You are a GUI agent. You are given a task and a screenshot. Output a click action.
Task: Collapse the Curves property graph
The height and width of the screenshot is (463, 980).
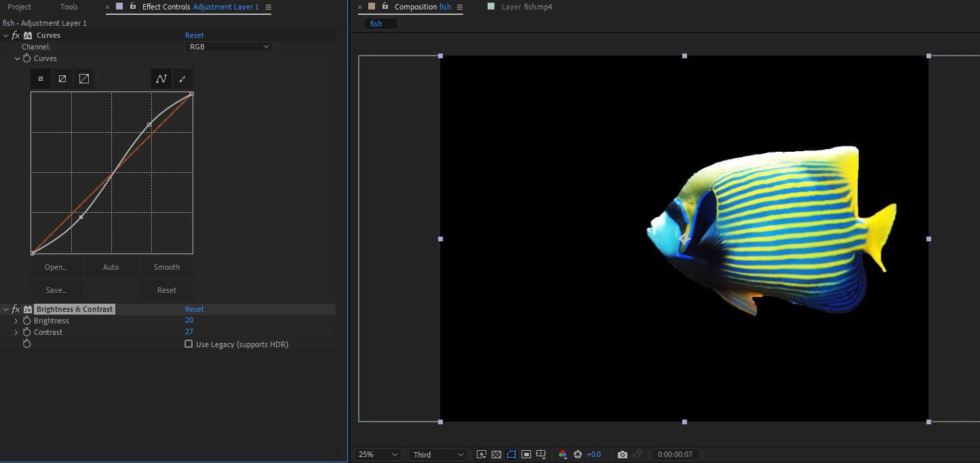coord(18,58)
